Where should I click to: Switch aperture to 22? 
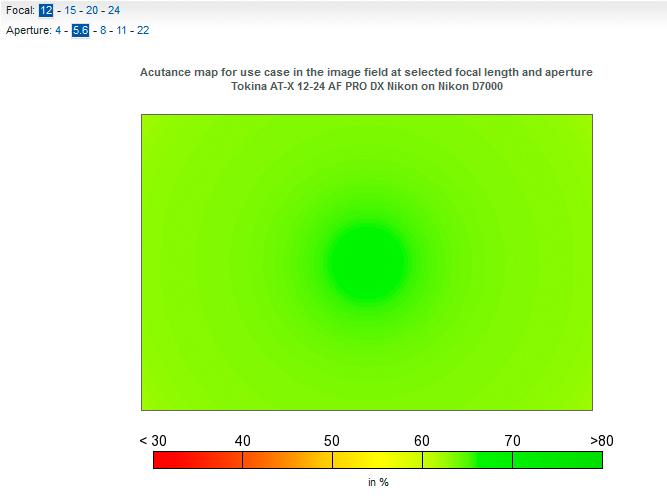click(143, 30)
